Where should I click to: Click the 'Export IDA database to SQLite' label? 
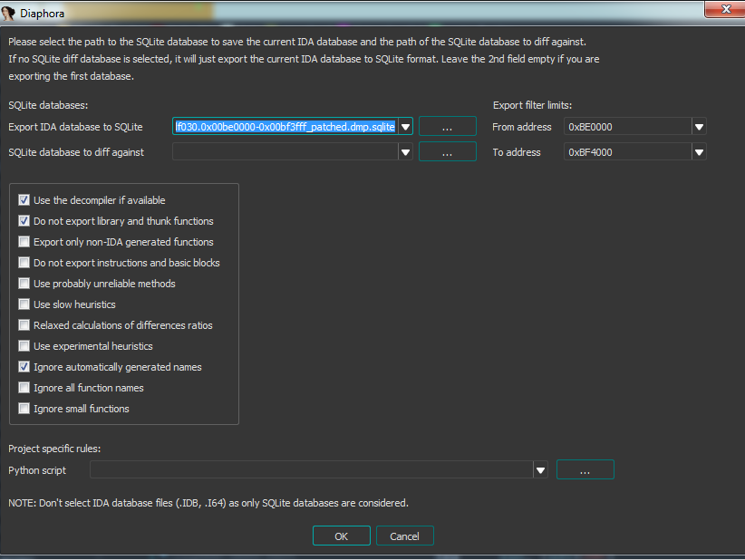point(75,127)
